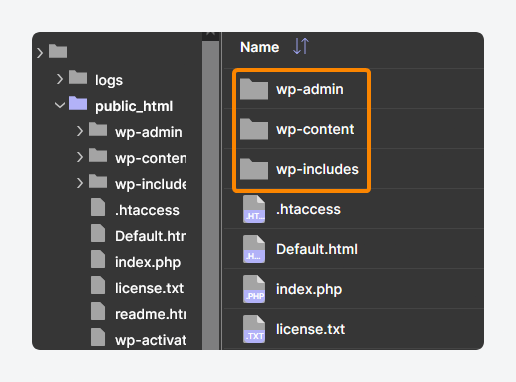Click the .TXT file icon for license.txt

click(254, 329)
